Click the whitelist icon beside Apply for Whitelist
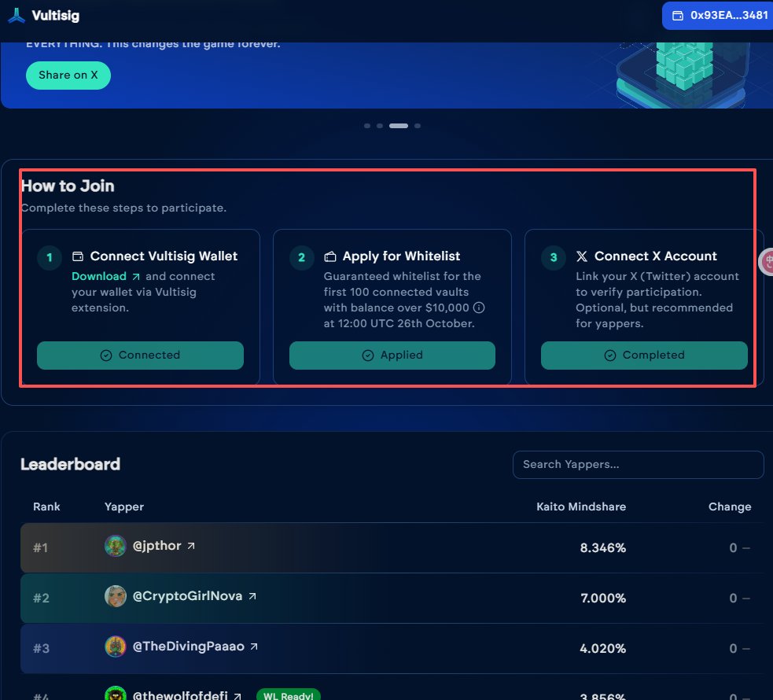The height and width of the screenshot is (700, 773). pos(329,256)
